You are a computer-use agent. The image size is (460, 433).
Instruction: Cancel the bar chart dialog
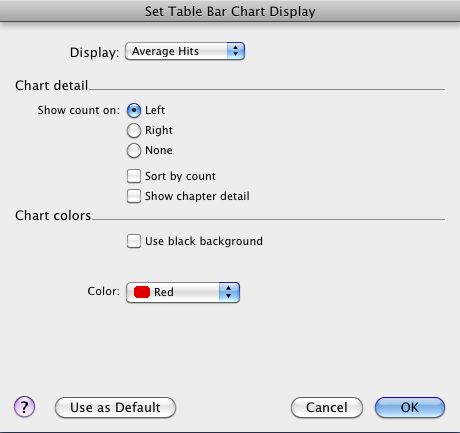327,407
